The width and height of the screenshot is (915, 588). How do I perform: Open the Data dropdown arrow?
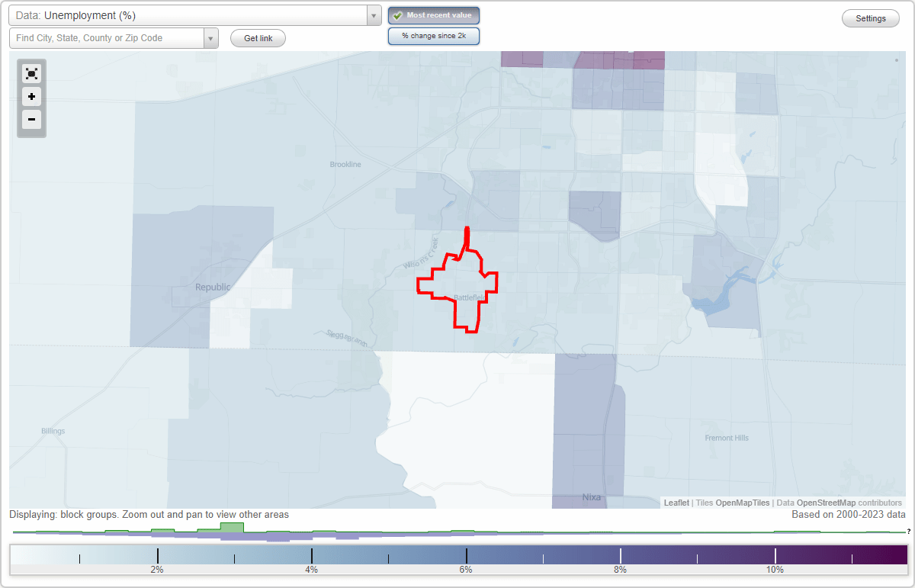(x=373, y=15)
